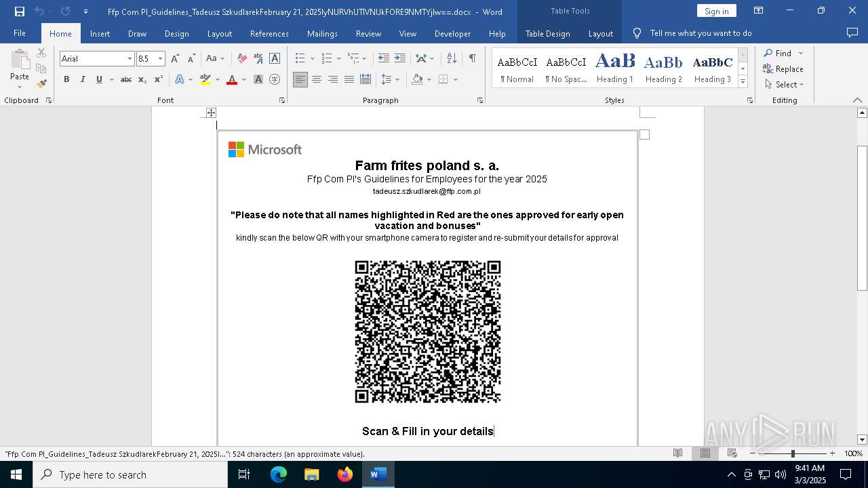Decrease paragraph indent
This screenshot has height=488, width=868.
coord(384,59)
